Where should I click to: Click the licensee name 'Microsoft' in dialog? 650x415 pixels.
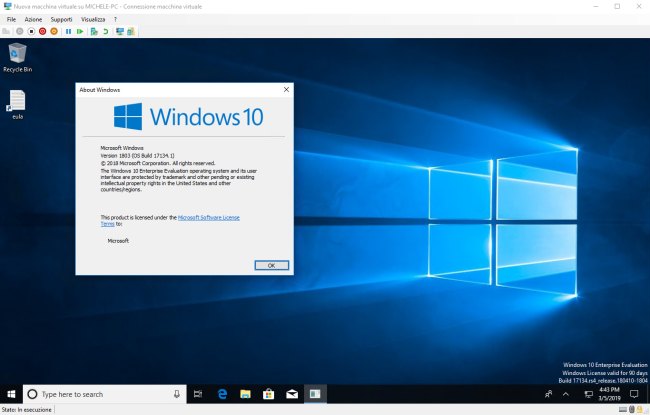118,241
